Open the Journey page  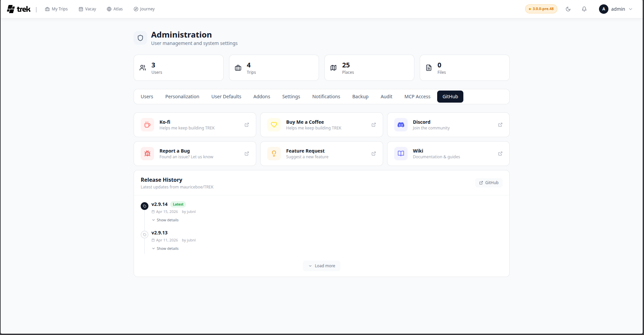point(144,9)
